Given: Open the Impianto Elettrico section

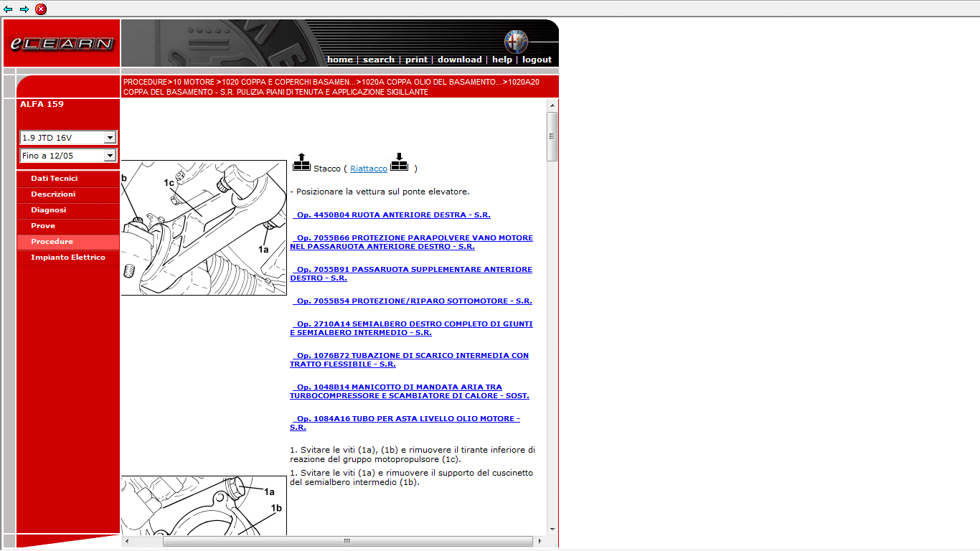Looking at the screenshot, I should point(68,258).
